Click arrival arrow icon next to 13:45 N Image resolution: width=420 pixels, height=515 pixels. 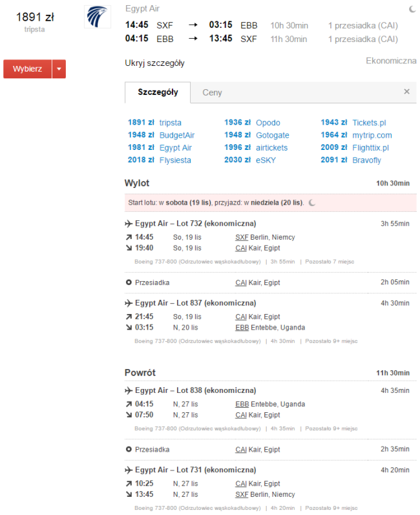coord(129,494)
